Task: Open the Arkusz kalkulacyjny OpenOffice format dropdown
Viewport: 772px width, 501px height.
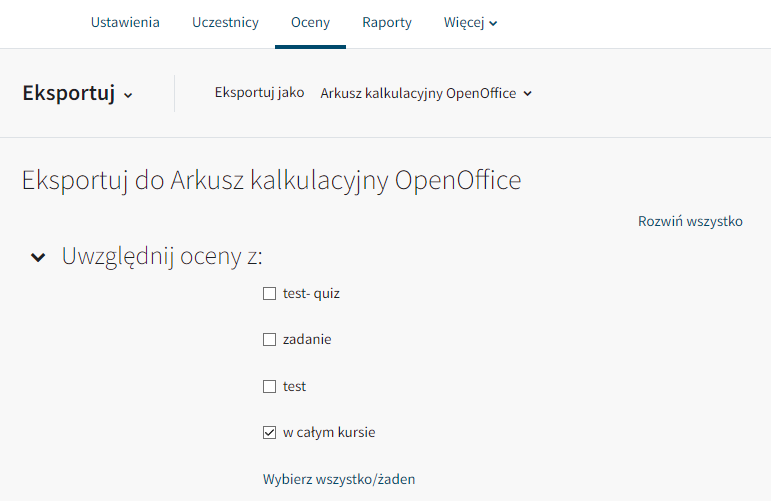Action: pos(426,93)
